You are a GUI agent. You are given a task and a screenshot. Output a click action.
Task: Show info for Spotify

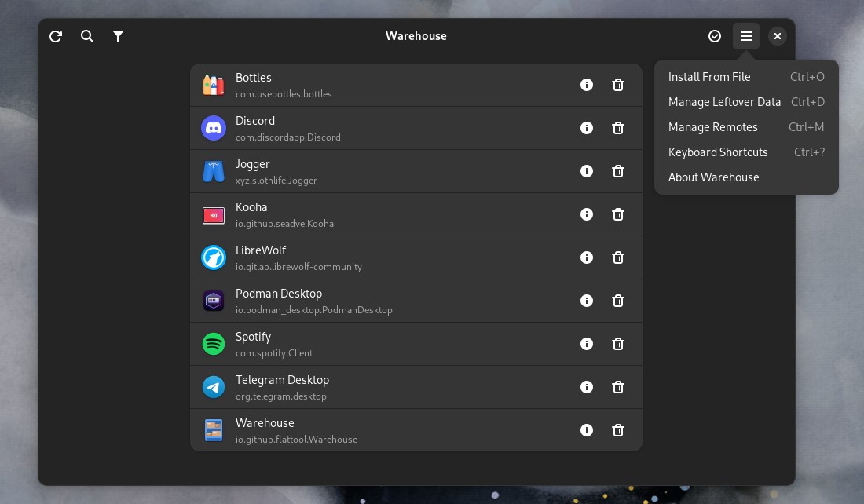point(587,344)
